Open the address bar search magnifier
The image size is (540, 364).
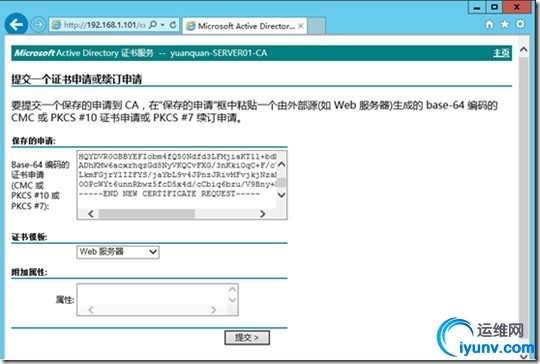[153, 25]
